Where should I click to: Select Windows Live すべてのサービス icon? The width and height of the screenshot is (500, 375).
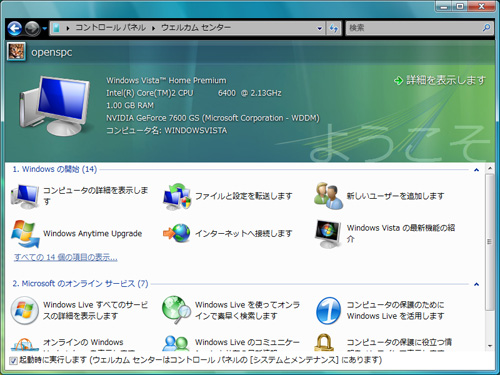click(x=25, y=310)
